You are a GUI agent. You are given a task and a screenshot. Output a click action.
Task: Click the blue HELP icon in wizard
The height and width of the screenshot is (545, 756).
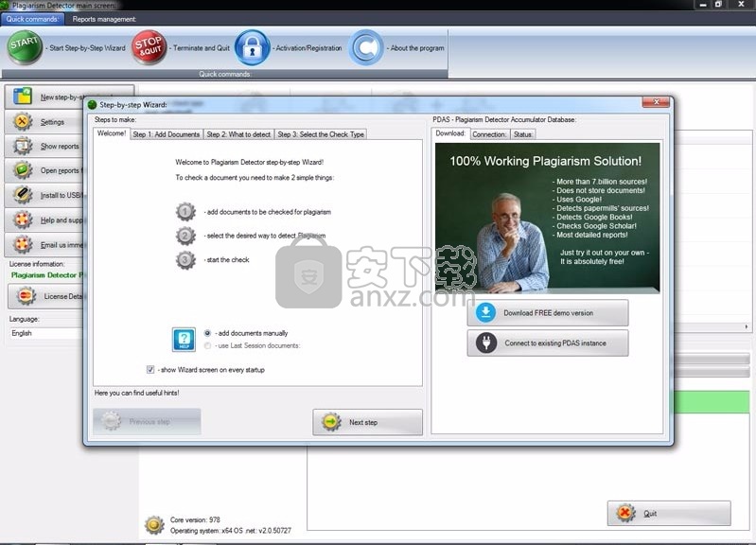pyautogui.click(x=184, y=340)
